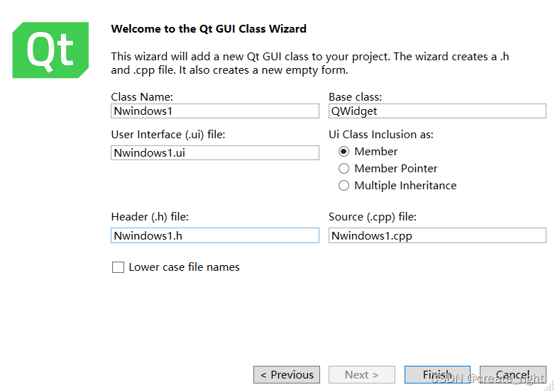Click the window resize grip corner
Image resolution: width=555 pixels, height=392 pixels.
tap(550, 386)
